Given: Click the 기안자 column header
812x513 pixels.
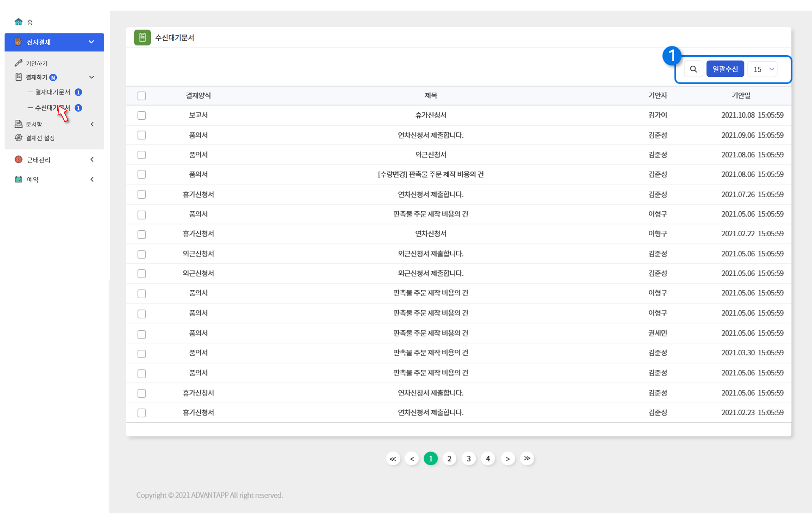Looking at the screenshot, I should pos(657,95).
